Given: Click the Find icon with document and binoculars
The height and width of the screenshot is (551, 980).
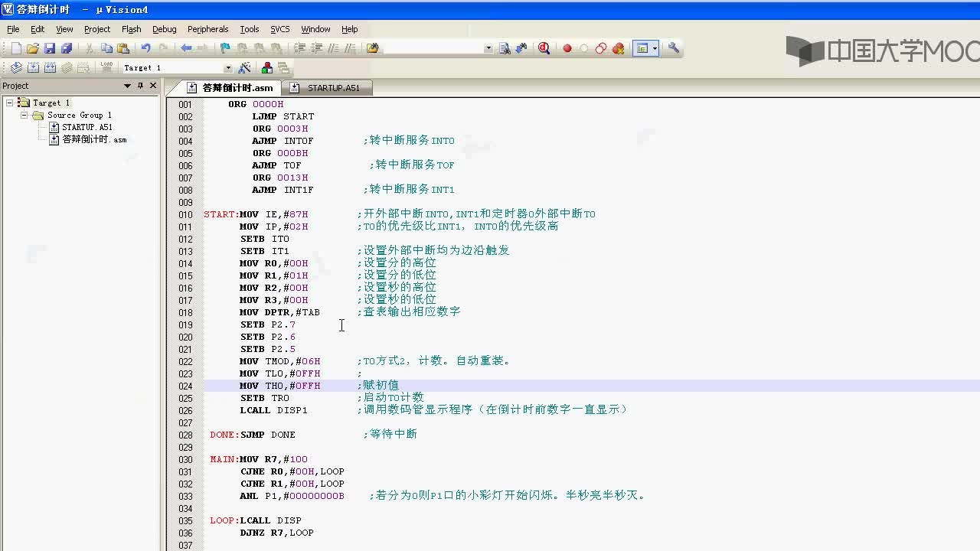Looking at the screenshot, I should click(x=505, y=48).
